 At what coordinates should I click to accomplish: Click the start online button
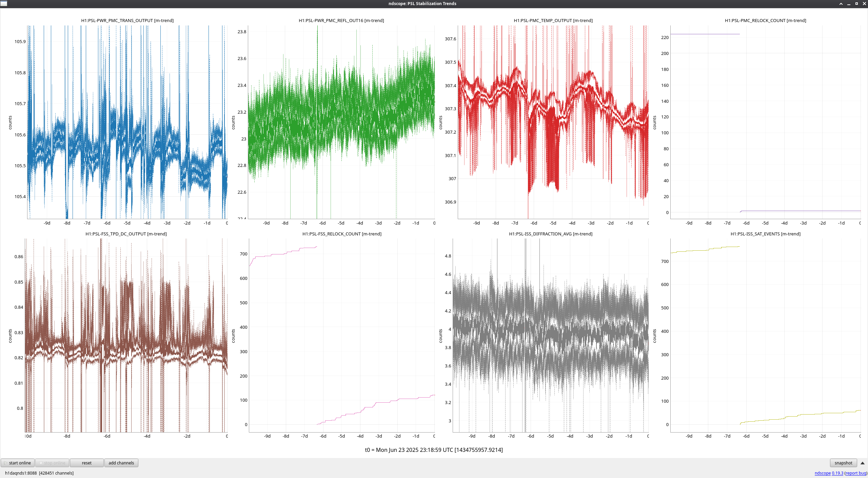pos(18,463)
